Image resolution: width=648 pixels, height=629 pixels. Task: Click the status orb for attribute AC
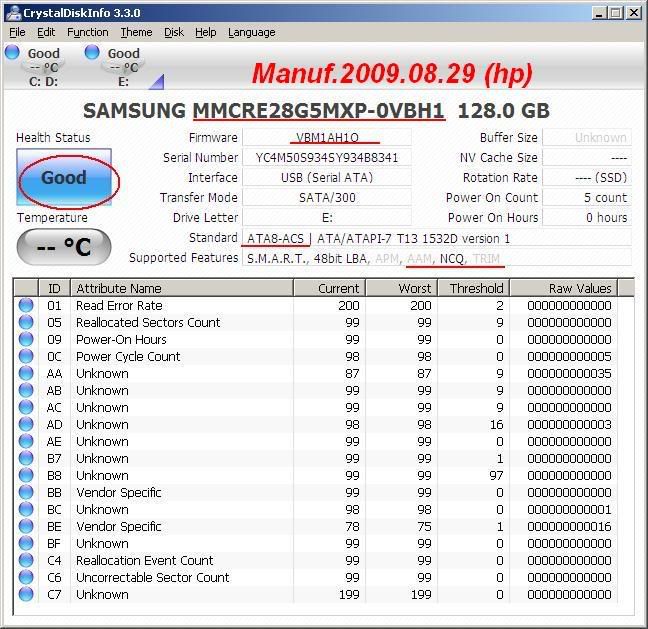26,407
